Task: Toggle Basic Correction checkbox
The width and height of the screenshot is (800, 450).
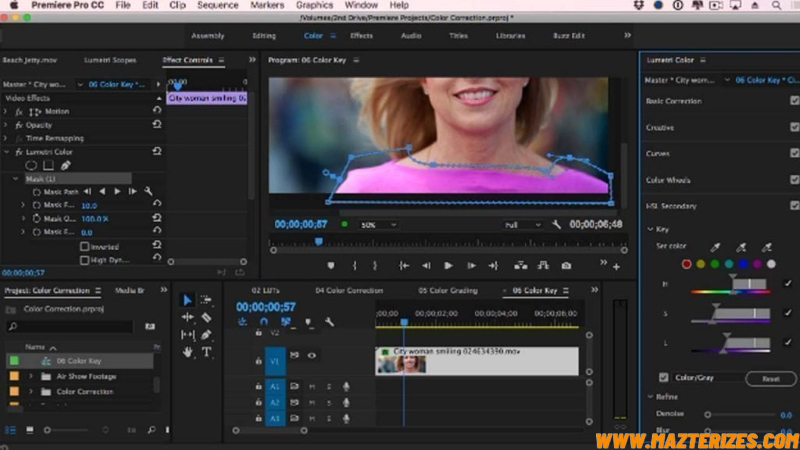Action: (x=794, y=101)
